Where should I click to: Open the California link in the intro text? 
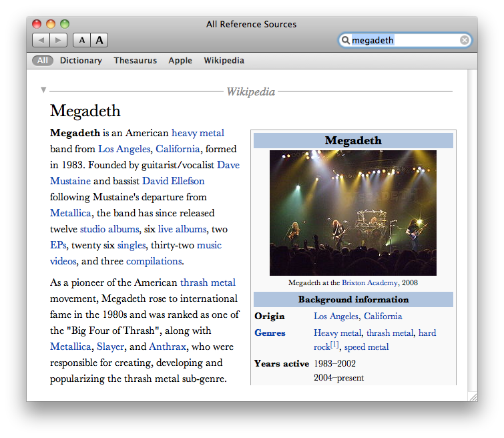[x=178, y=149]
